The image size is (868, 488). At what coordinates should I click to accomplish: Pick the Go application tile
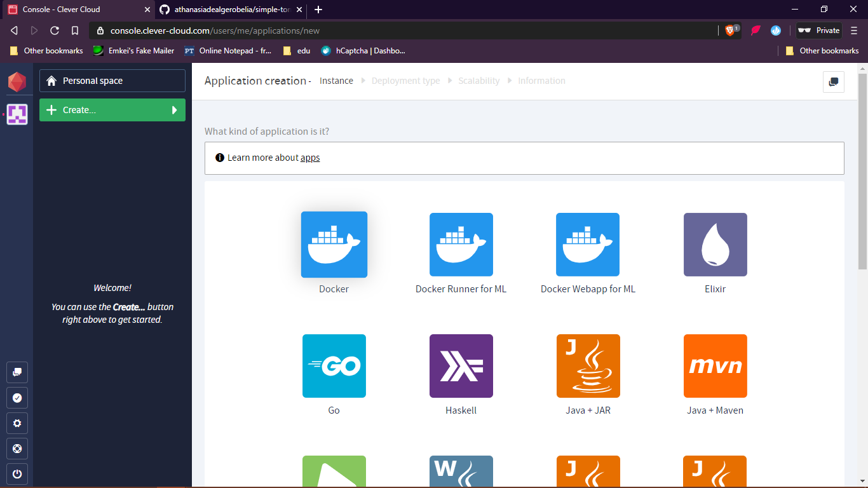point(334,366)
